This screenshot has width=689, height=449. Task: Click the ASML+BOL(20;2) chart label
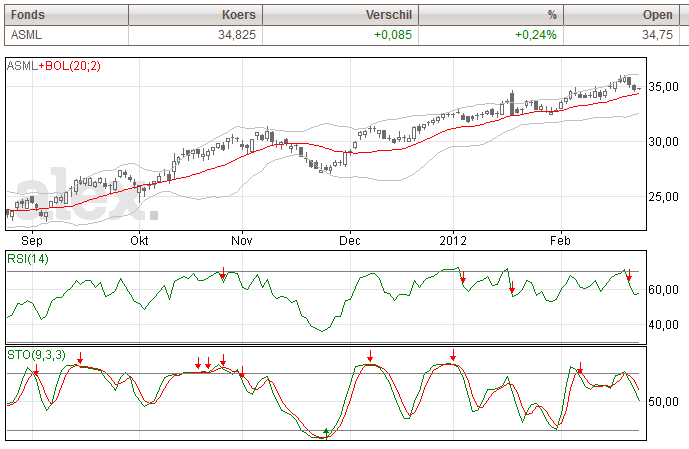(x=54, y=66)
